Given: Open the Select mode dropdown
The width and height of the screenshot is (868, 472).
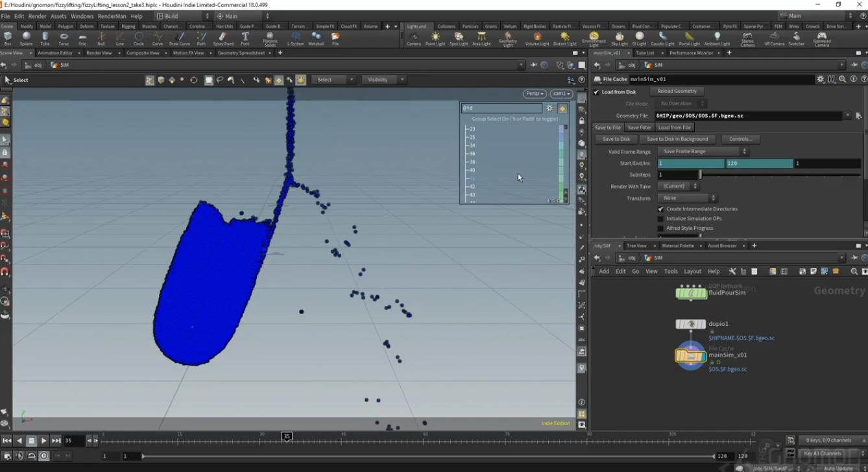Looking at the screenshot, I should pyautogui.click(x=333, y=80).
